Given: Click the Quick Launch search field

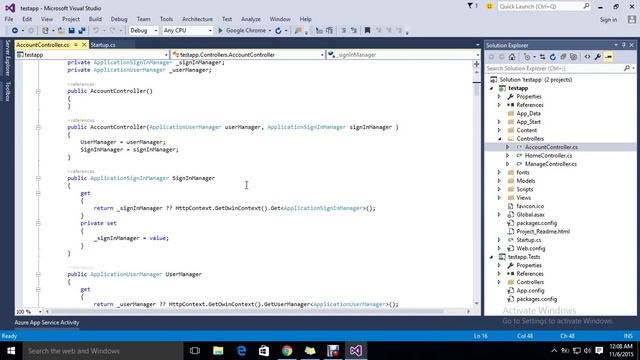Looking at the screenshot, I should click(x=544, y=6).
